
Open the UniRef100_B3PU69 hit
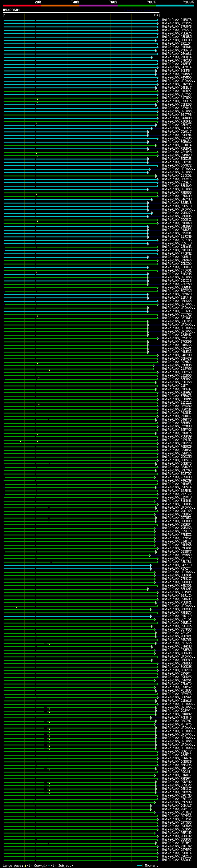coord(177,379)
